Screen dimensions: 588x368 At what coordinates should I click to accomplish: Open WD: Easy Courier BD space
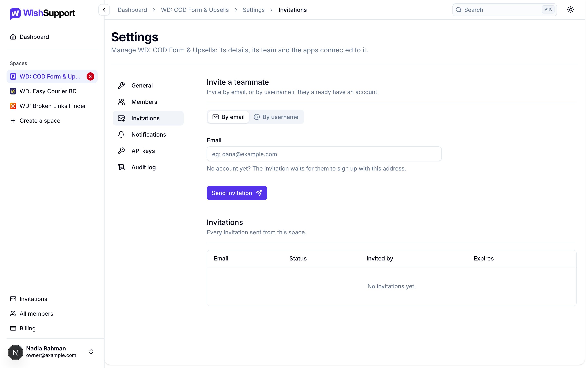pyautogui.click(x=52, y=91)
